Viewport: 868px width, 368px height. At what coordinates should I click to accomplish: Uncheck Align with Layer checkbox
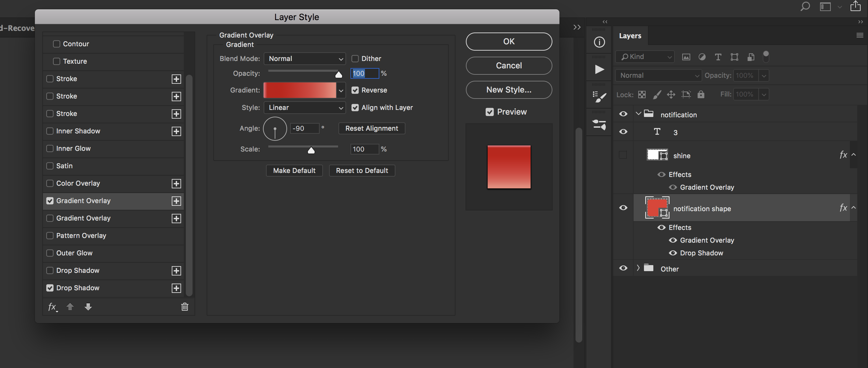(355, 108)
